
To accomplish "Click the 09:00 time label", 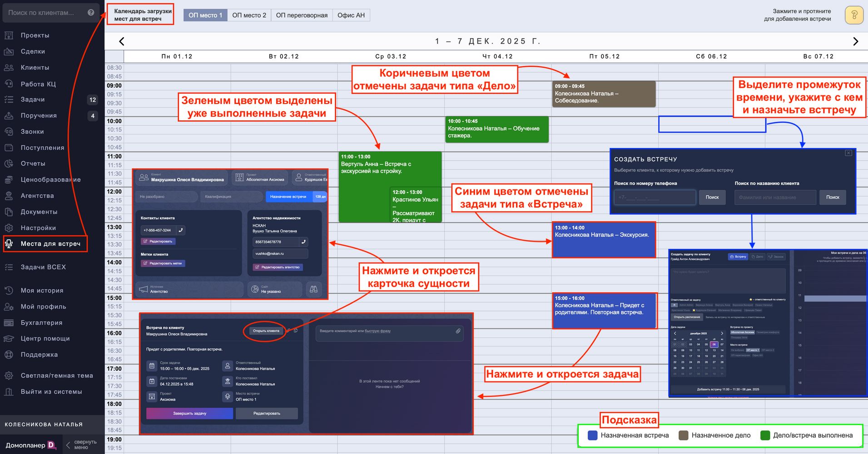I will click(x=114, y=85).
